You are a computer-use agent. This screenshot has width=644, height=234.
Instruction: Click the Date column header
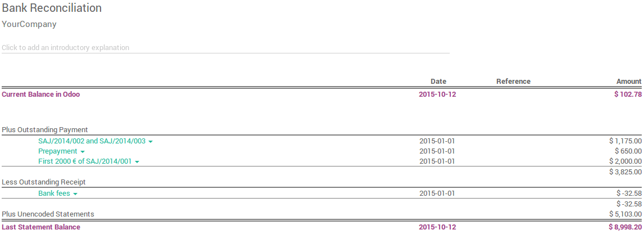coord(438,82)
